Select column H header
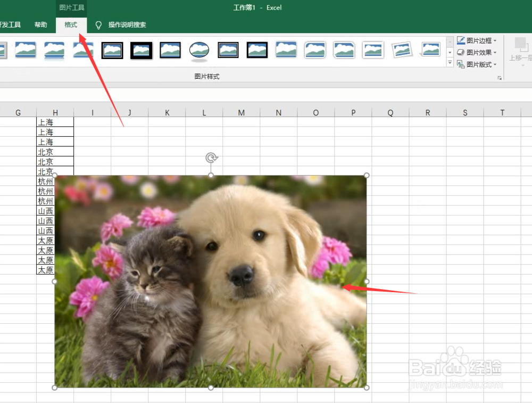The height and width of the screenshot is (403, 532). coord(55,113)
